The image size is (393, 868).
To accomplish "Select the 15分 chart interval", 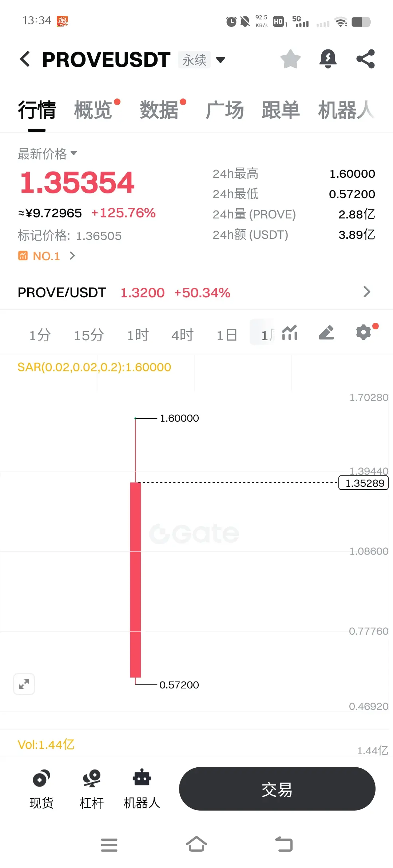I will tap(89, 335).
